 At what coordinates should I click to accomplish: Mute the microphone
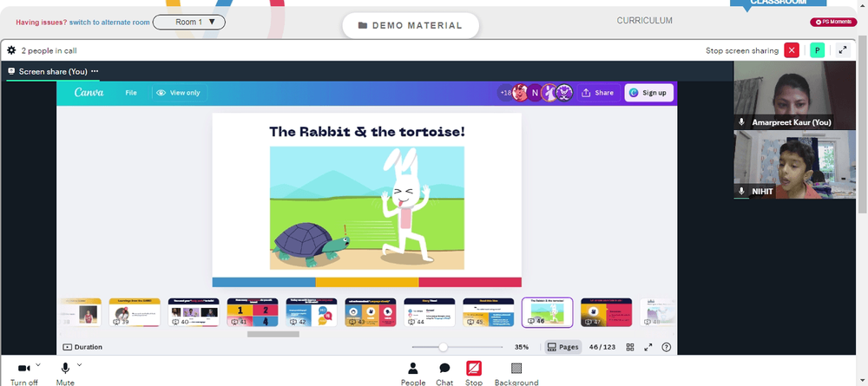(x=65, y=373)
